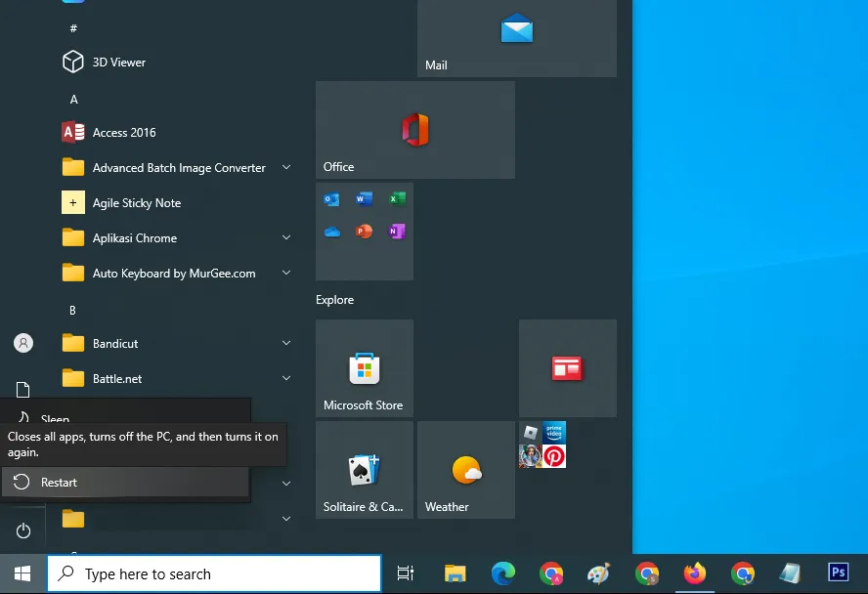The width and height of the screenshot is (868, 594).
Task: Click the 'B' letter header
Action: point(72,311)
